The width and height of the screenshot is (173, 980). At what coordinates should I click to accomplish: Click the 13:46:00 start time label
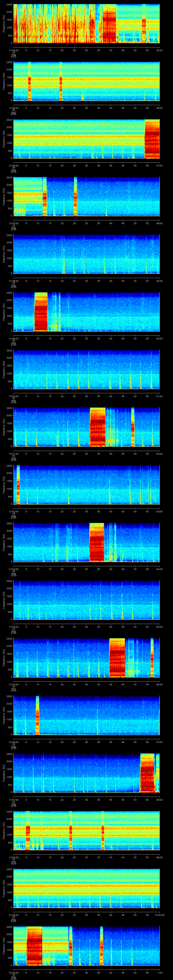pos(14,166)
